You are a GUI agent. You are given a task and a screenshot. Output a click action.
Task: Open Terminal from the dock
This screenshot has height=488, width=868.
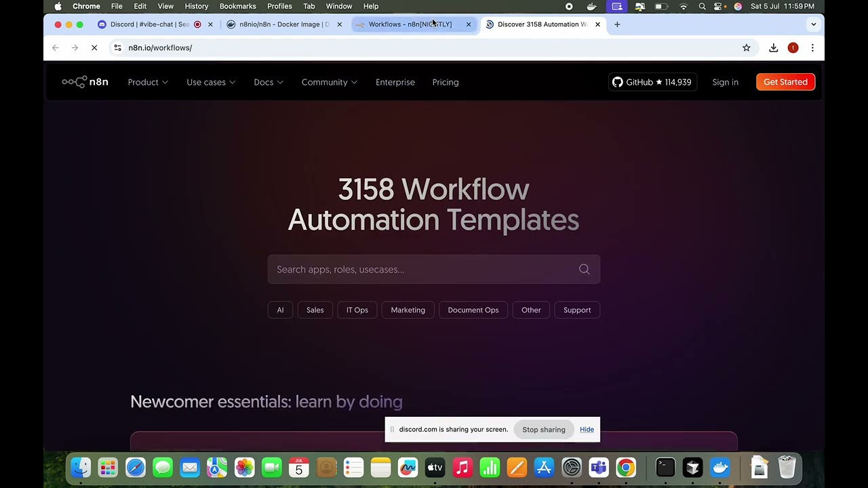pyautogui.click(x=665, y=468)
